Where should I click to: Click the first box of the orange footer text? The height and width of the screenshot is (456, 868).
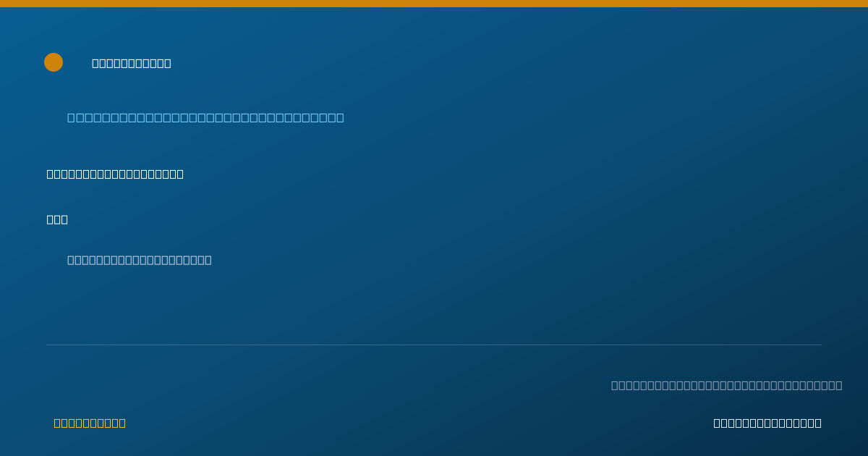coord(57,423)
